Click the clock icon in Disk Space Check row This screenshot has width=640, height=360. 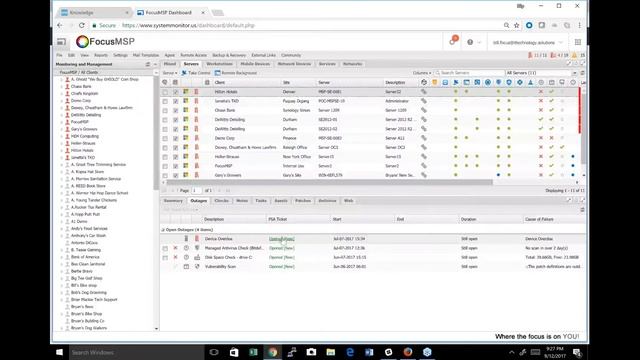click(186, 257)
